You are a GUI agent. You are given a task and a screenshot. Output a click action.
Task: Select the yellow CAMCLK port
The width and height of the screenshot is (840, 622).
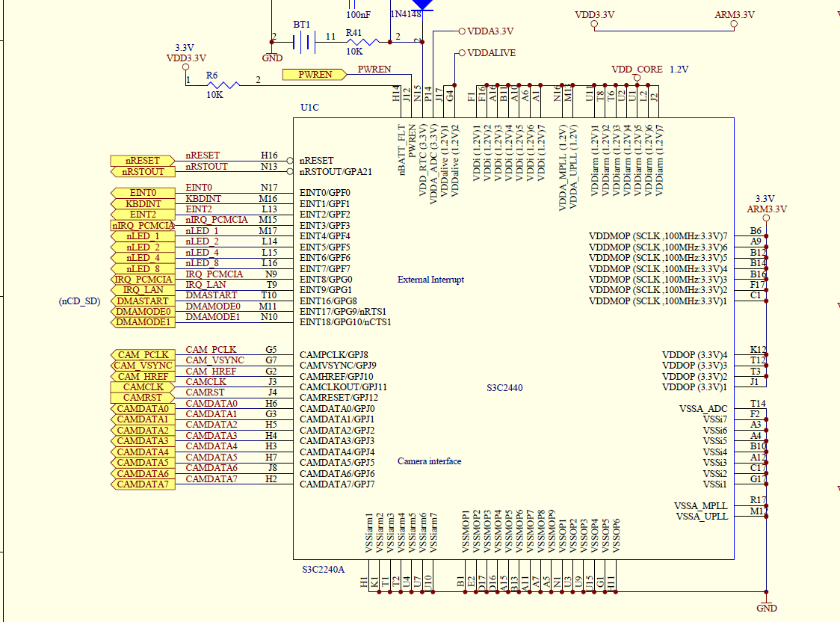(143, 387)
